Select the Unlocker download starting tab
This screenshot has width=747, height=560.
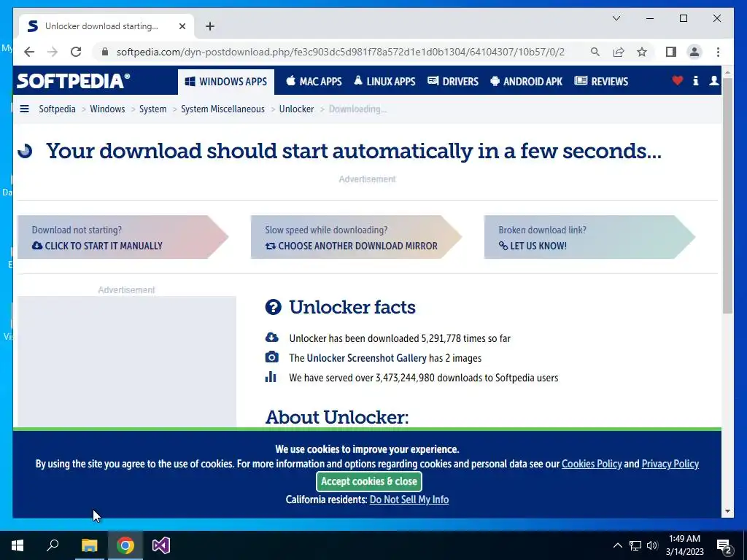click(107, 26)
